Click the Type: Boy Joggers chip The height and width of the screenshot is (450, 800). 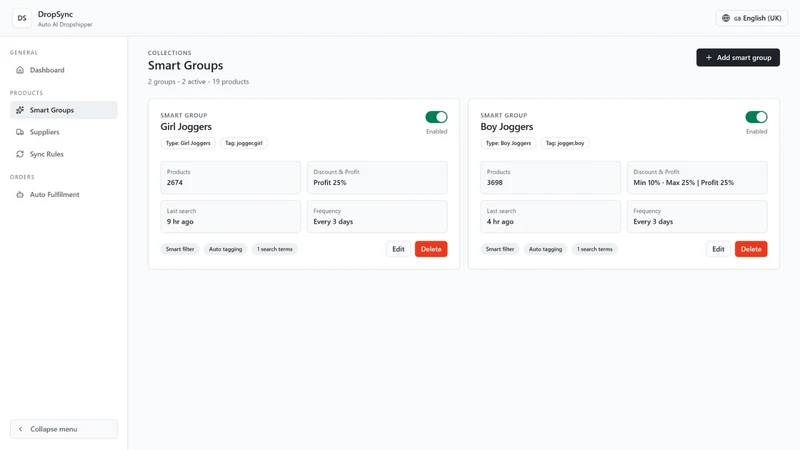(x=508, y=143)
